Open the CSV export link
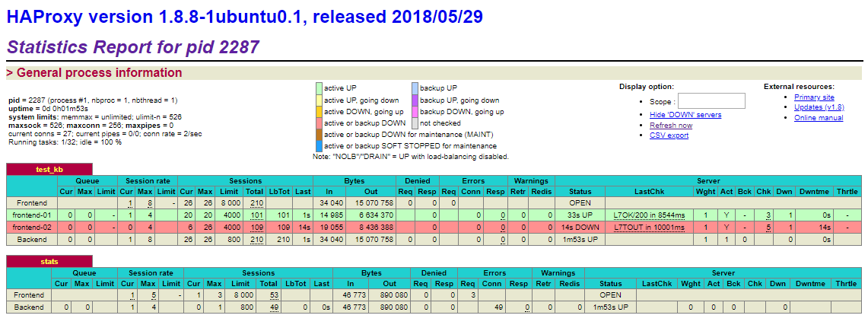868x328 pixels. [669, 135]
